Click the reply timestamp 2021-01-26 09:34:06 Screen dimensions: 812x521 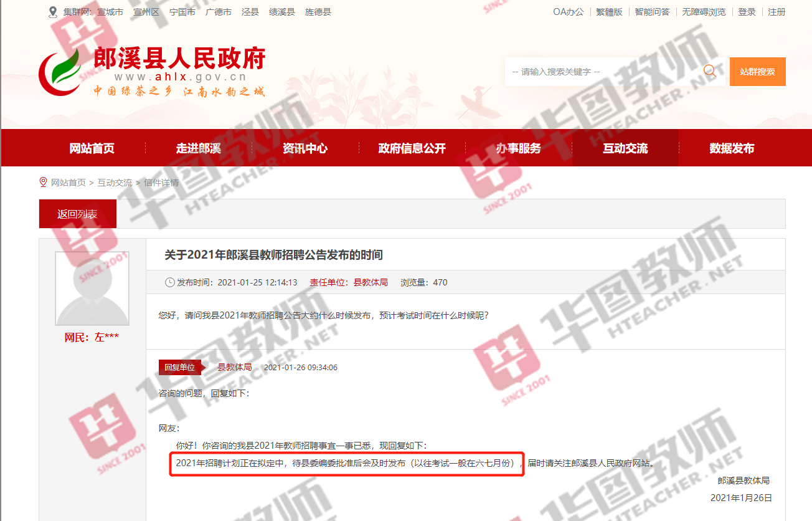[301, 367]
